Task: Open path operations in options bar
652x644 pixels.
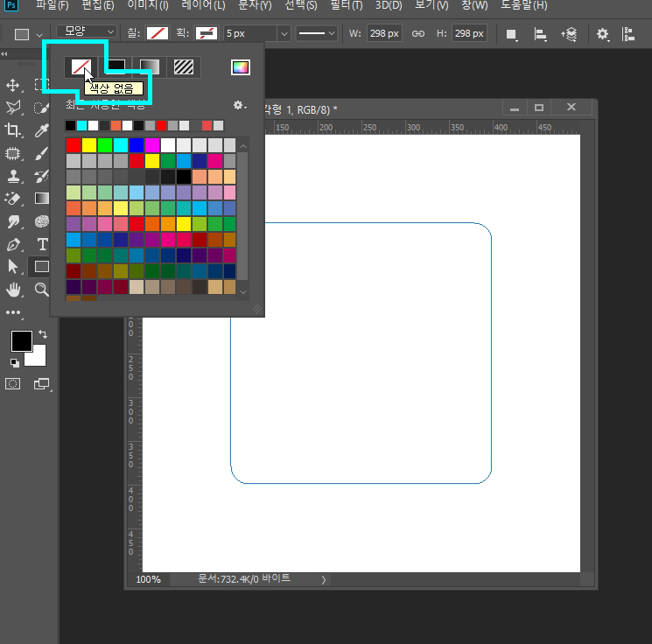Action: click(511, 34)
